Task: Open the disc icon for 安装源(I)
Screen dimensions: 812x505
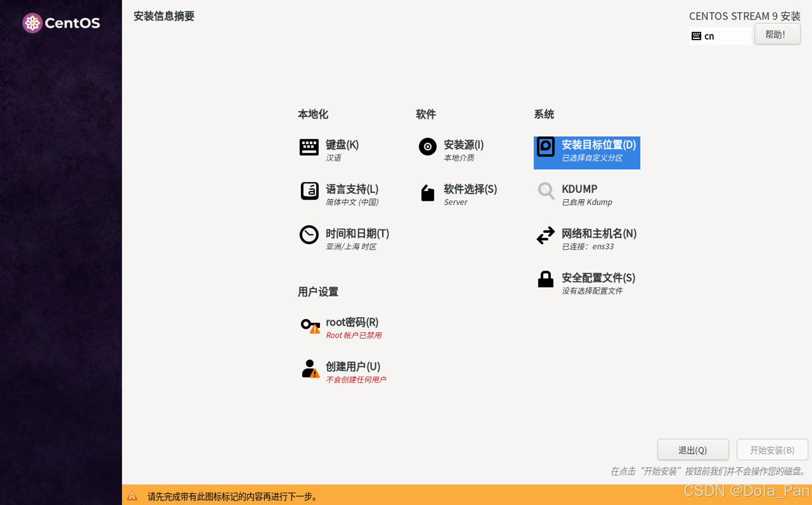Action: coord(428,146)
